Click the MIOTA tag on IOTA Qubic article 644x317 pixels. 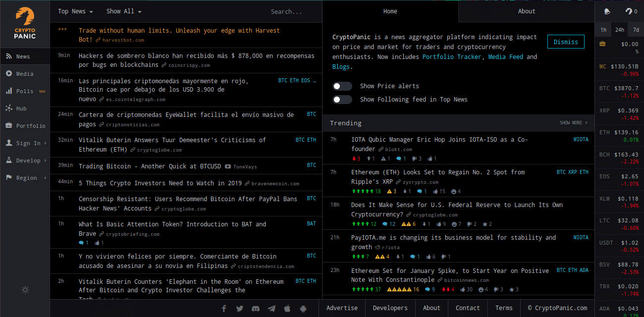pyautogui.click(x=581, y=140)
